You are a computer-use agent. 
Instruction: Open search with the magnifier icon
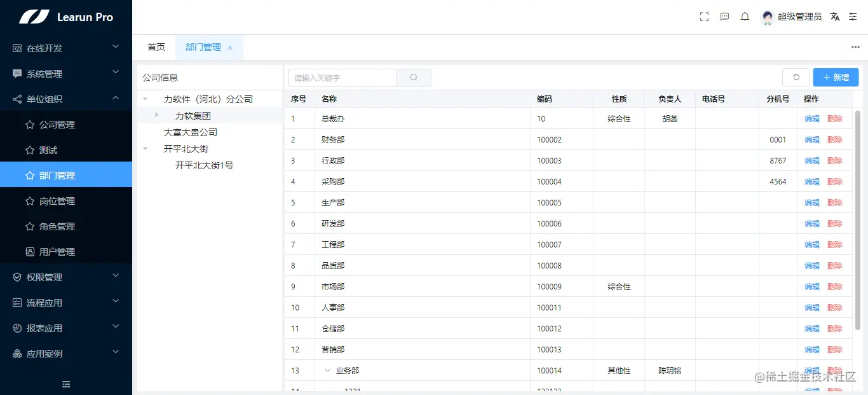[414, 77]
